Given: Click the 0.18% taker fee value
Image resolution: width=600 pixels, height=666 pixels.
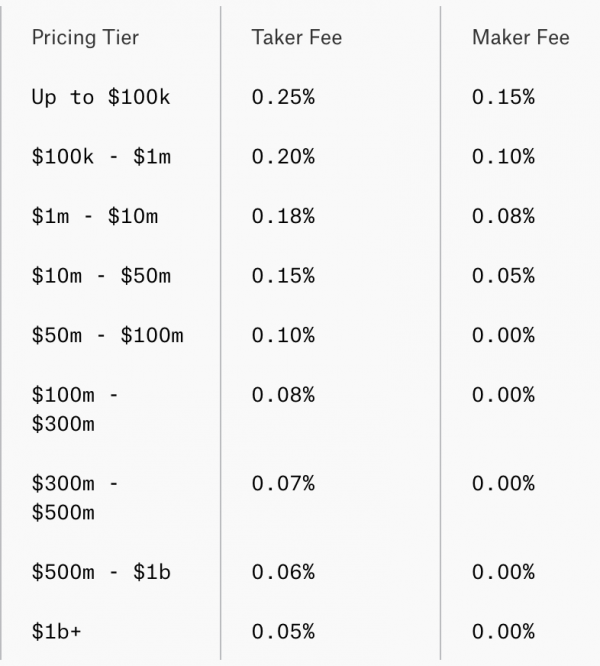Looking at the screenshot, I should (283, 216).
